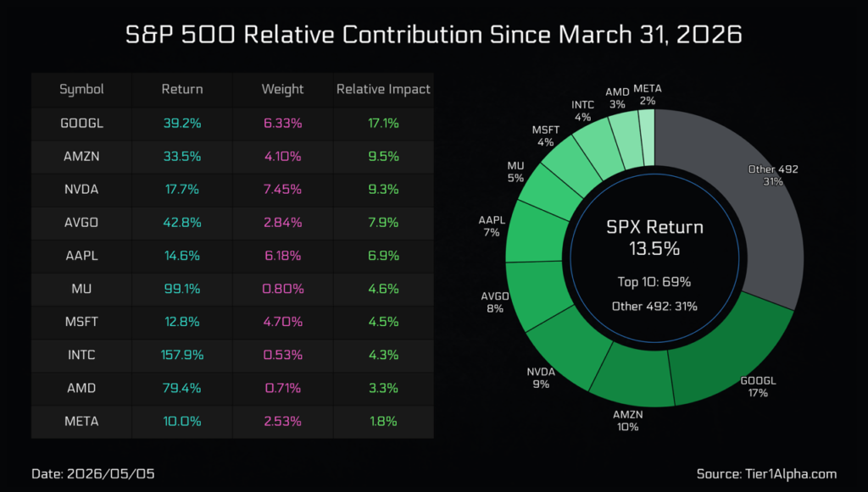Click the Relative Impact column header

tap(383, 90)
